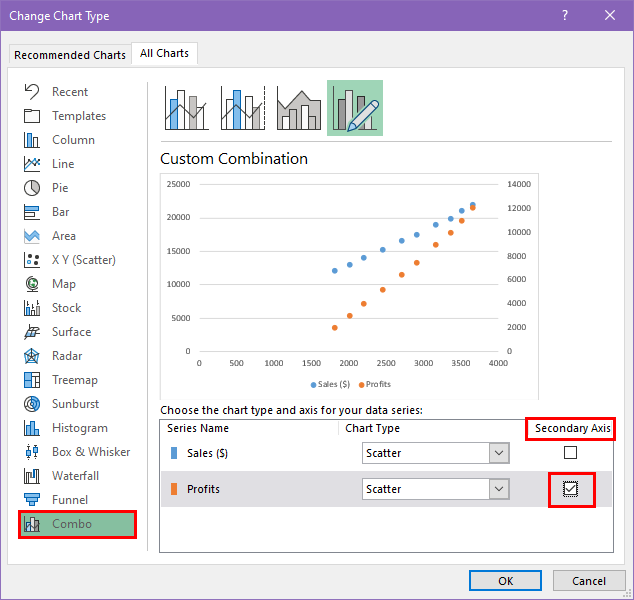Select the Combo chart icon
This screenshot has width=634, height=600.
click(32, 524)
